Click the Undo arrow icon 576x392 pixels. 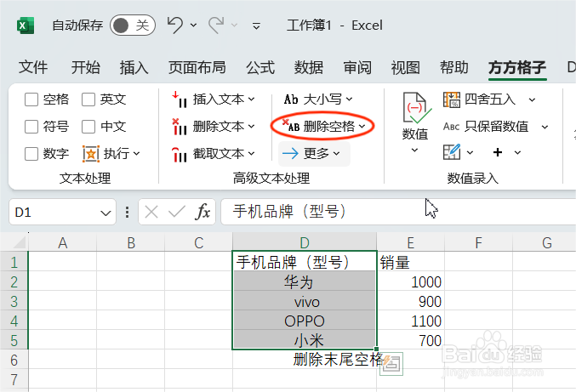point(175,25)
